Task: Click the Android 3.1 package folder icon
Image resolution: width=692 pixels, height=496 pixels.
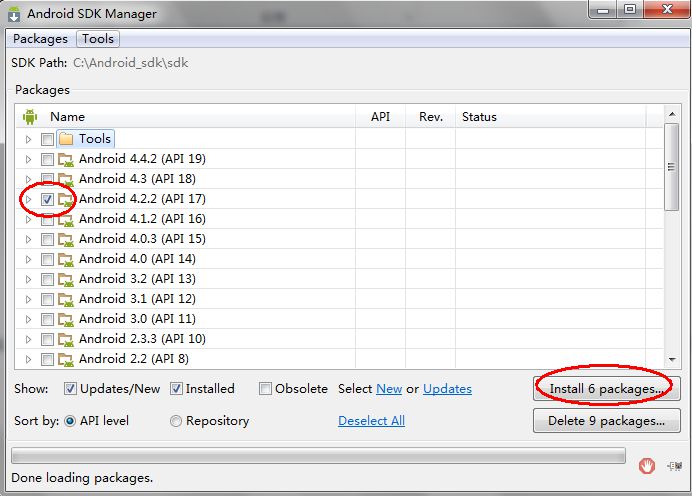Action: 66,299
